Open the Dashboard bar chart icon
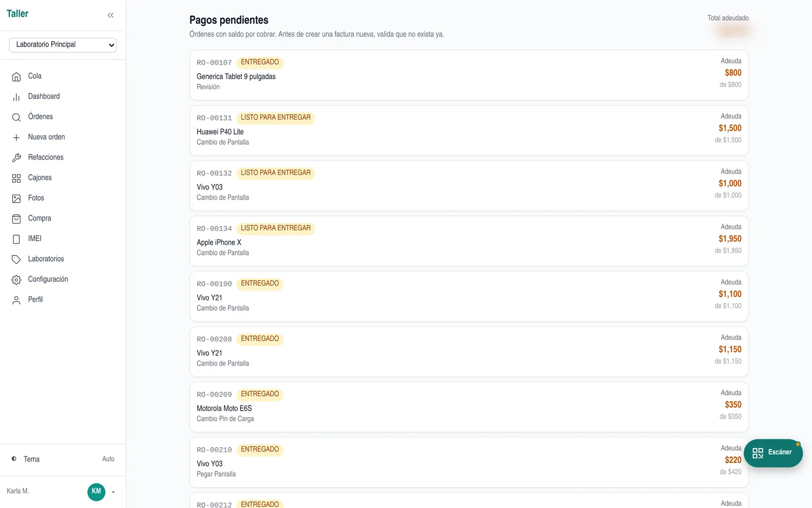812x508 pixels. 16,97
